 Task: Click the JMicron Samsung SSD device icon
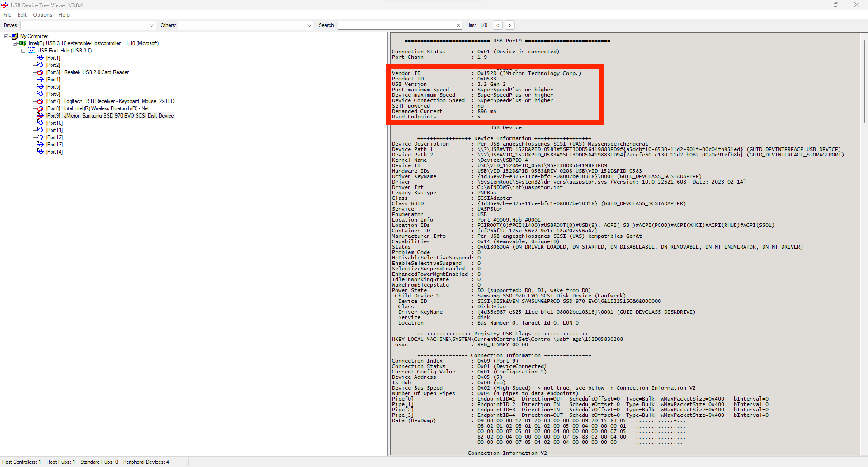tap(40, 116)
